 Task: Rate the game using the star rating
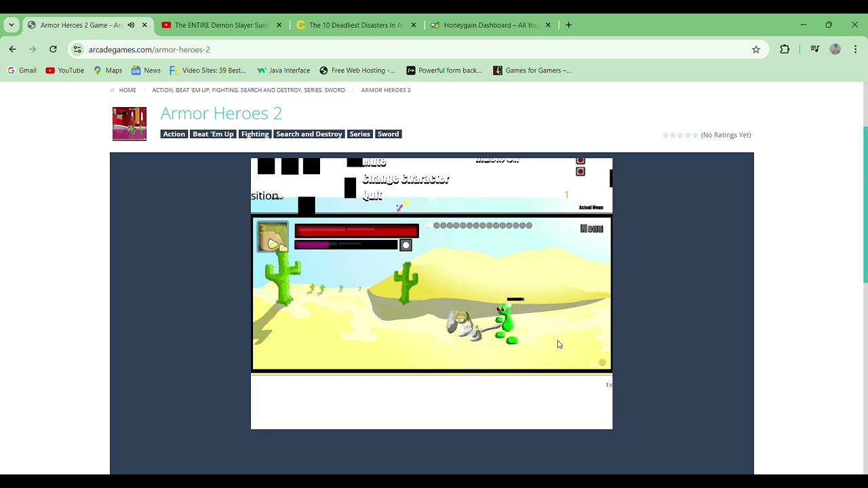pos(680,136)
